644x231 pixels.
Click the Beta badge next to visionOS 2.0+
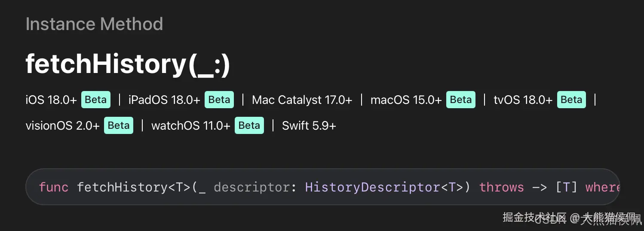[119, 125]
